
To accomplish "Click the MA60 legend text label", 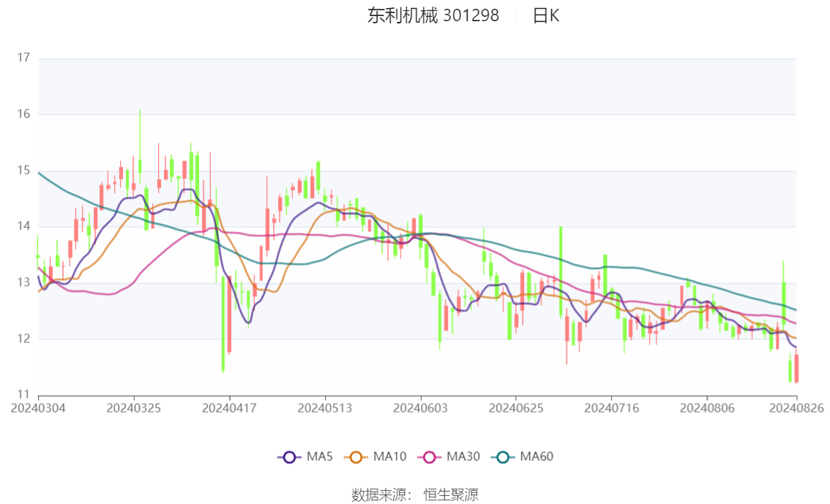I will 536,457.
